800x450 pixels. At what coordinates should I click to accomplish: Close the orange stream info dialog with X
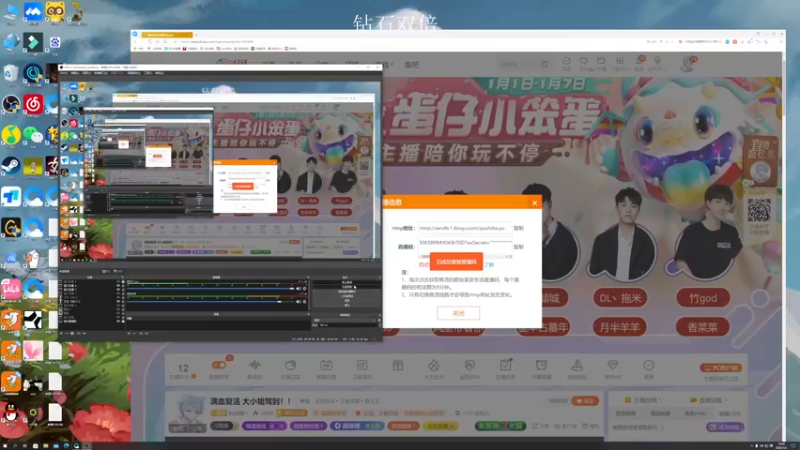point(534,203)
